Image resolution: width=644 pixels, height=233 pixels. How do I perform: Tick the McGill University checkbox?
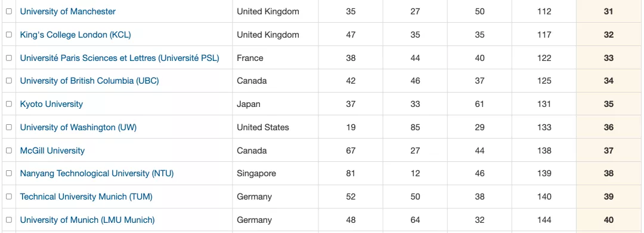tap(8, 151)
